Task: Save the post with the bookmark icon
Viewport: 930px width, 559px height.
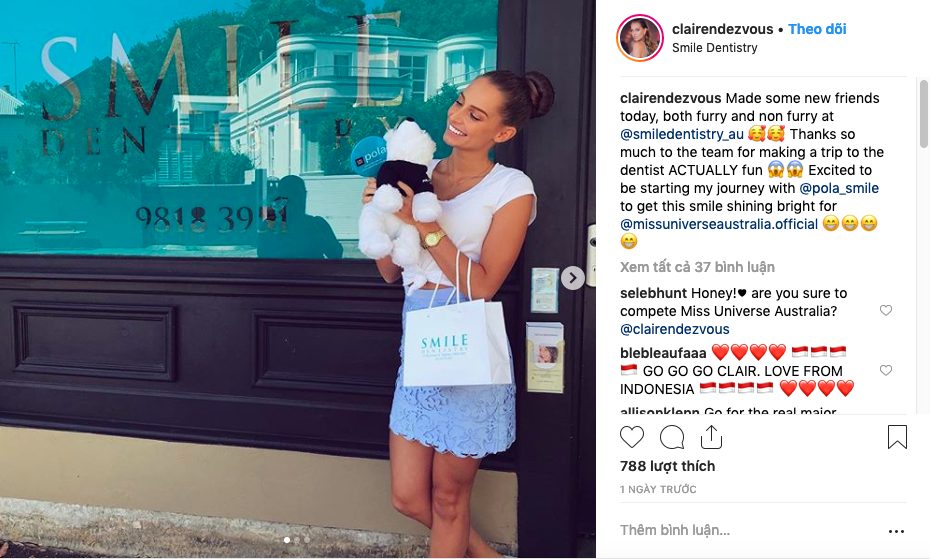Action: (897, 437)
